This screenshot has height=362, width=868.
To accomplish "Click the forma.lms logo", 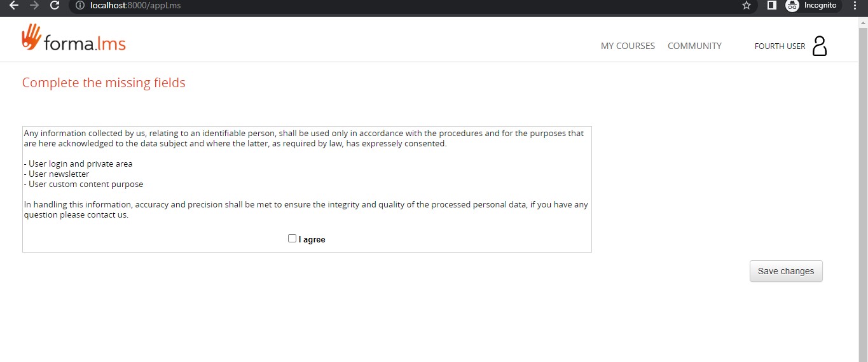I will tap(74, 39).
